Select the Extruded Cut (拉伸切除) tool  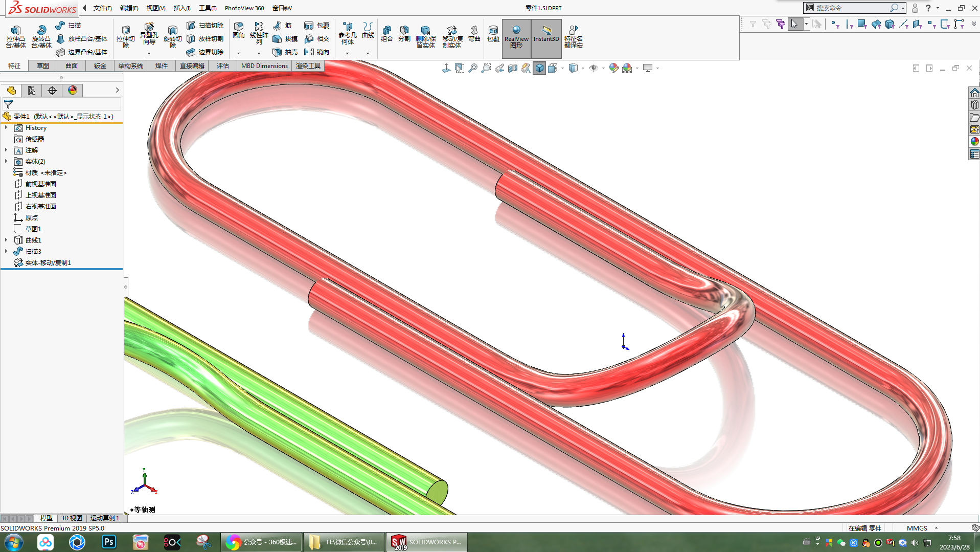point(126,36)
